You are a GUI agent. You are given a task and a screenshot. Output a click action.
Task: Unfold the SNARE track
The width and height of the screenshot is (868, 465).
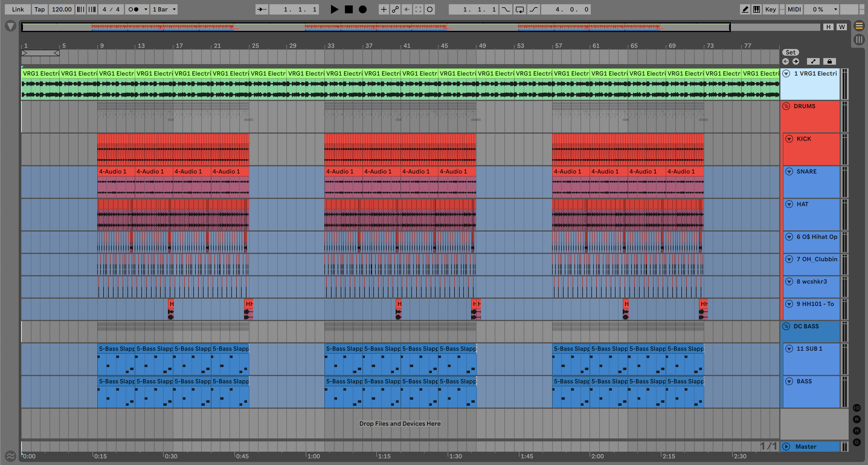[789, 172]
